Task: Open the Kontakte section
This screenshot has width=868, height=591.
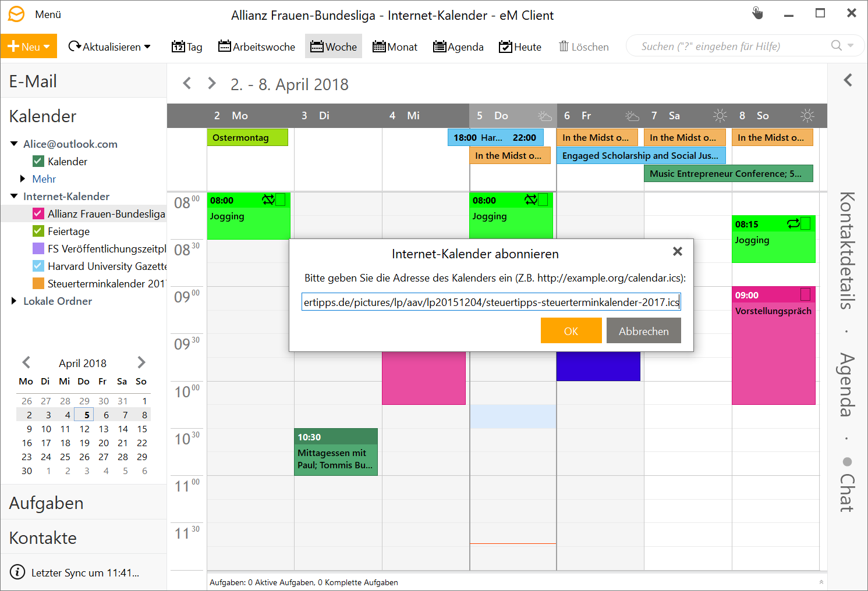Action: tap(83, 537)
